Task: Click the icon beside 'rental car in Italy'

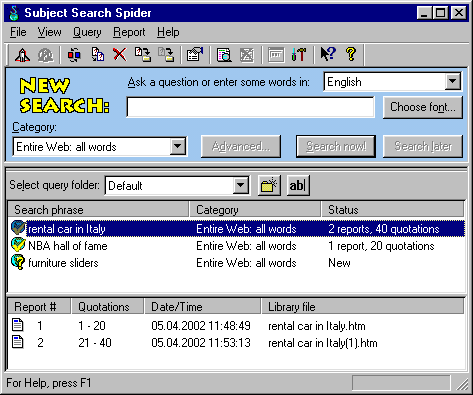Action: tap(18, 228)
